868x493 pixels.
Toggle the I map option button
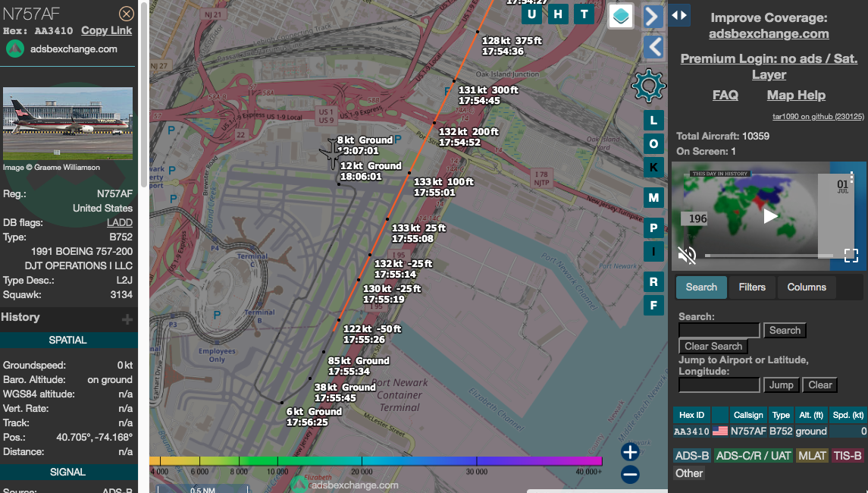[x=653, y=252]
